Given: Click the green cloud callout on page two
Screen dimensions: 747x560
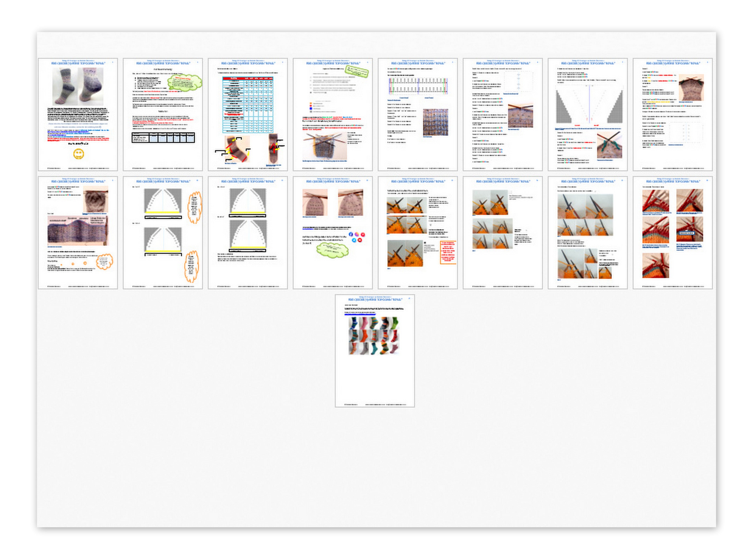Looking at the screenshot, I should click(184, 83).
